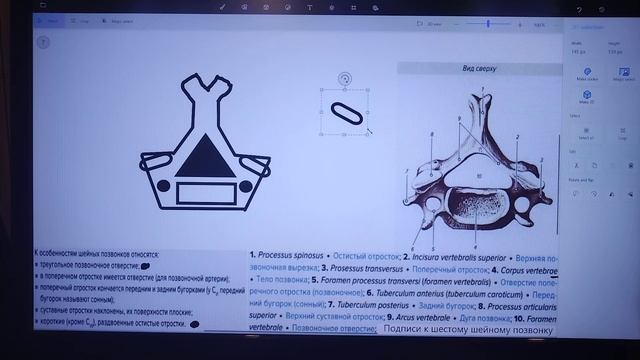Open the Effects tool
640x360 pixels.
[x=332, y=7]
